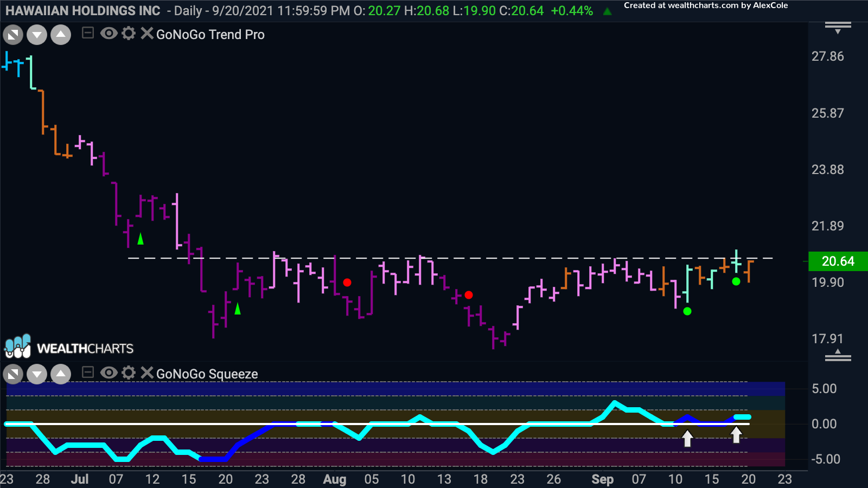Click the current price tag 20.64
Image resolution: width=868 pixels, height=488 pixels.
click(838, 261)
